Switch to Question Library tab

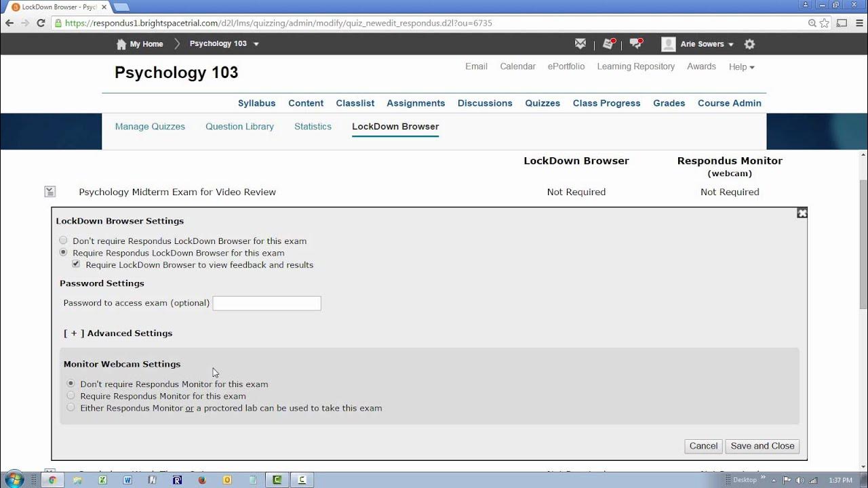pyautogui.click(x=239, y=126)
